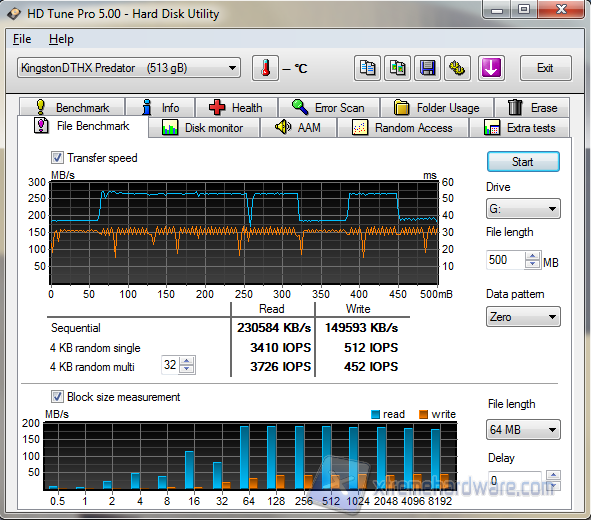
Task: Expand the KingstonDTHX Predator drive dropdown
Action: click(x=232, y=68)
